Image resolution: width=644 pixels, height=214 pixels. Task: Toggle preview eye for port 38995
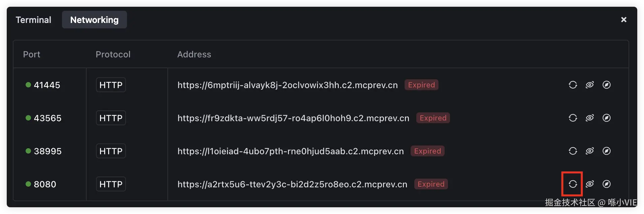coord(589,151)
